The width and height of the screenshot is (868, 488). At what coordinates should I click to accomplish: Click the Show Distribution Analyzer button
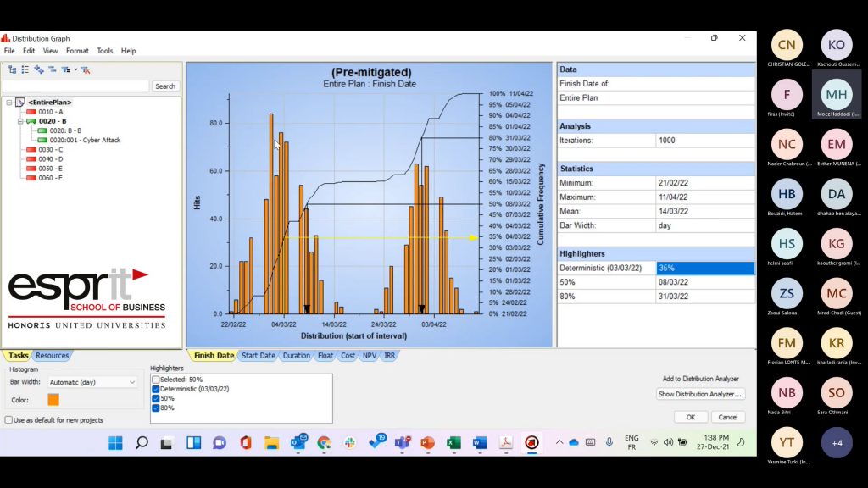coord(700,394)
